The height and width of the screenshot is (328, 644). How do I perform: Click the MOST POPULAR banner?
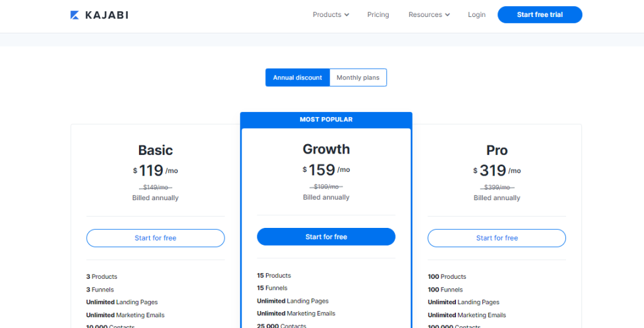click(326, 120)
